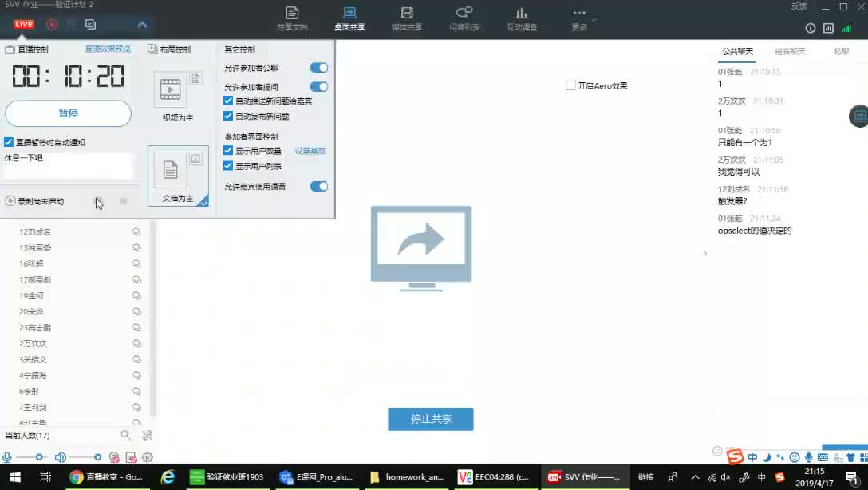
Task: Click the 停止共享 stop sharing button
Action: click(x=431, y=419)
